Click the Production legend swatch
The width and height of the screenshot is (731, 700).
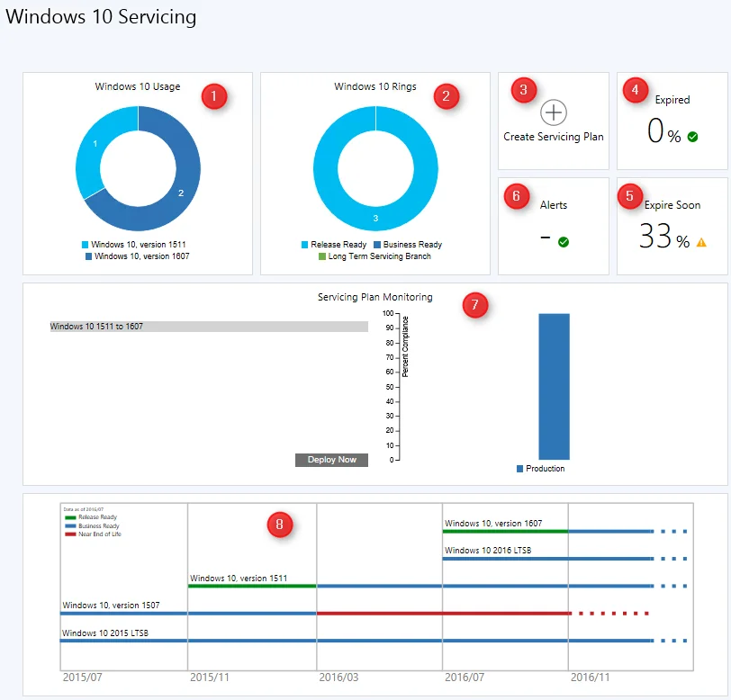click(x=519, y=469)
